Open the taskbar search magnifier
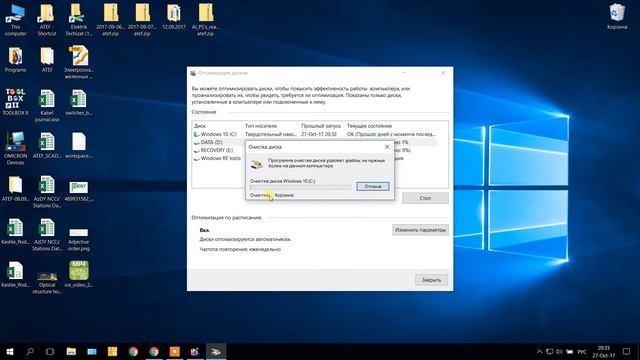640x360 pixels. [30, 351]
